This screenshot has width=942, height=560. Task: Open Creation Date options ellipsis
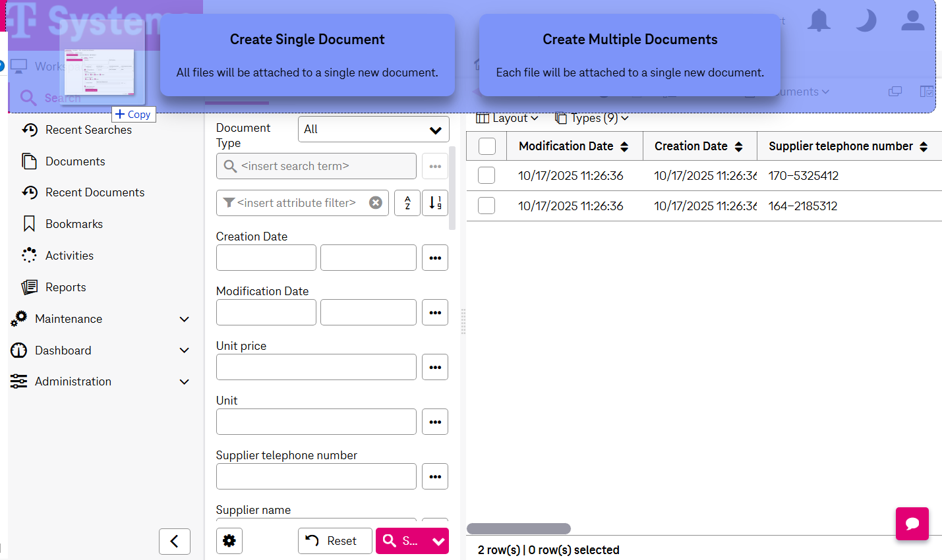tap(435, 258)
